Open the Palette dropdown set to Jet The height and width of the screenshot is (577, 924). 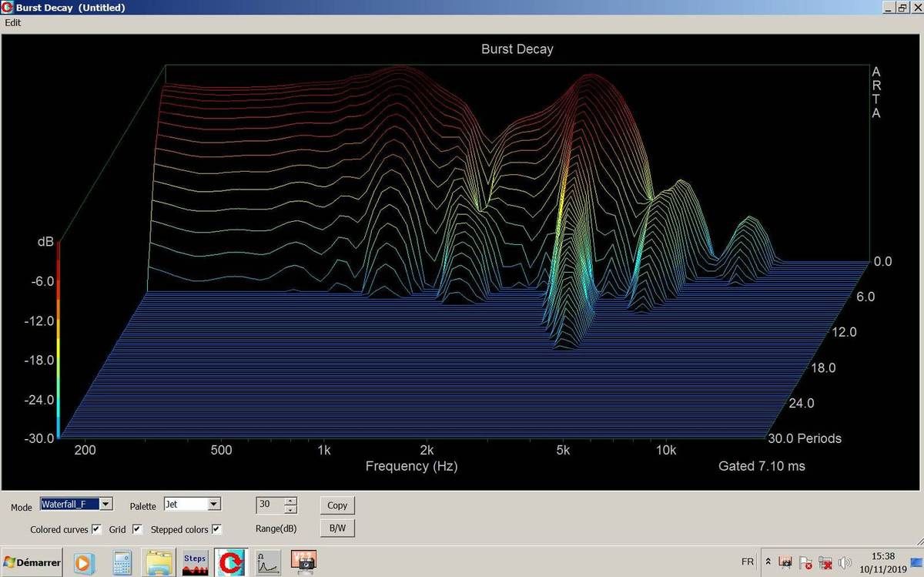pyautogui.click(x=214, y=504)
